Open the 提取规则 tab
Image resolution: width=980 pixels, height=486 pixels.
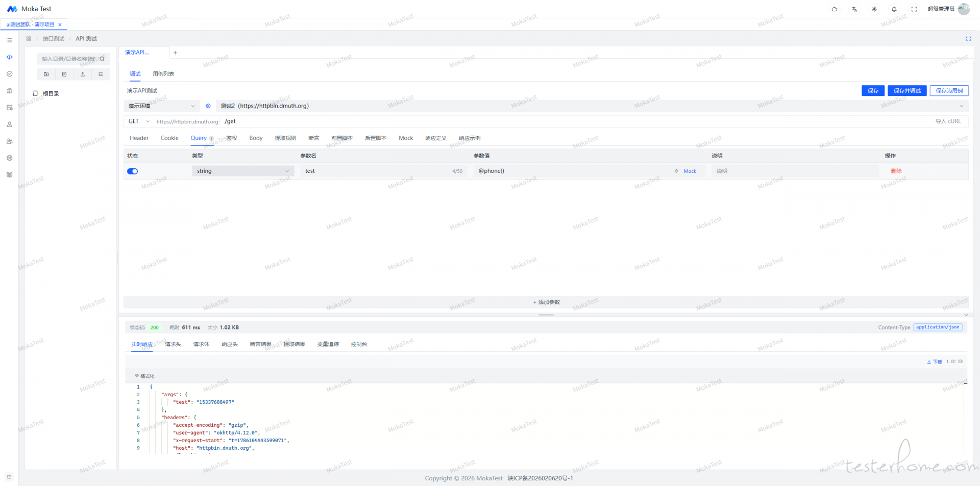[285, 138]
